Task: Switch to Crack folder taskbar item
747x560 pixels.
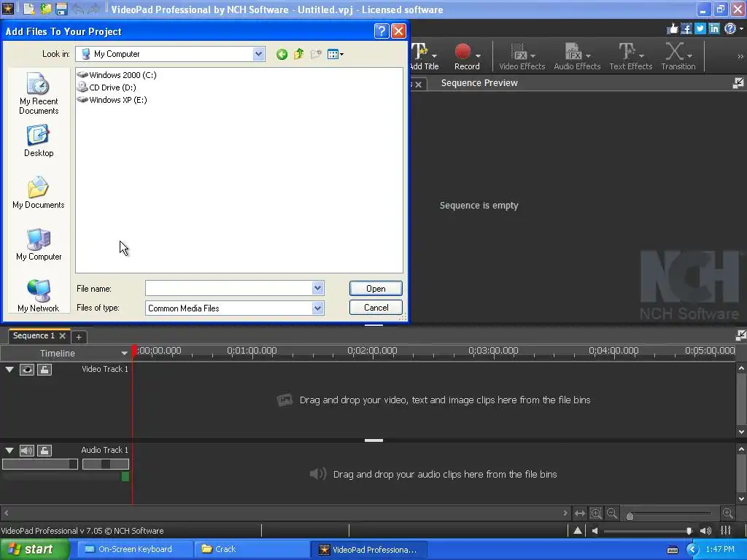Action: click(251, 550)
